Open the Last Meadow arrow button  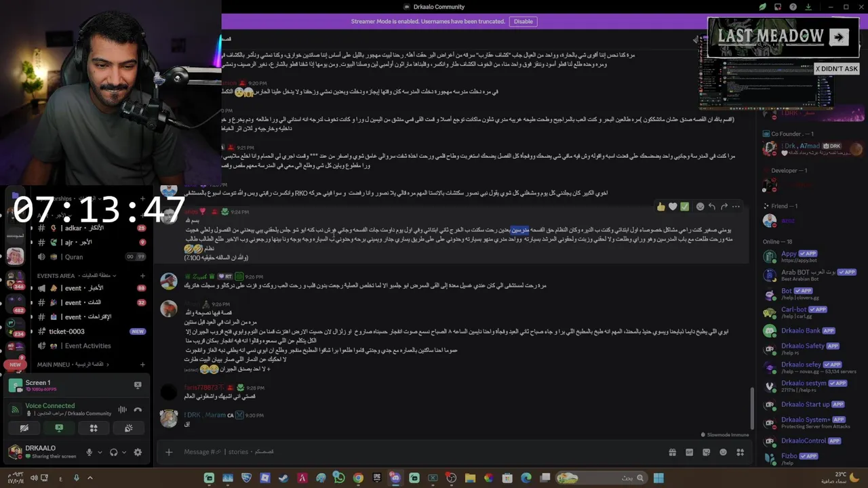[838, 37]
